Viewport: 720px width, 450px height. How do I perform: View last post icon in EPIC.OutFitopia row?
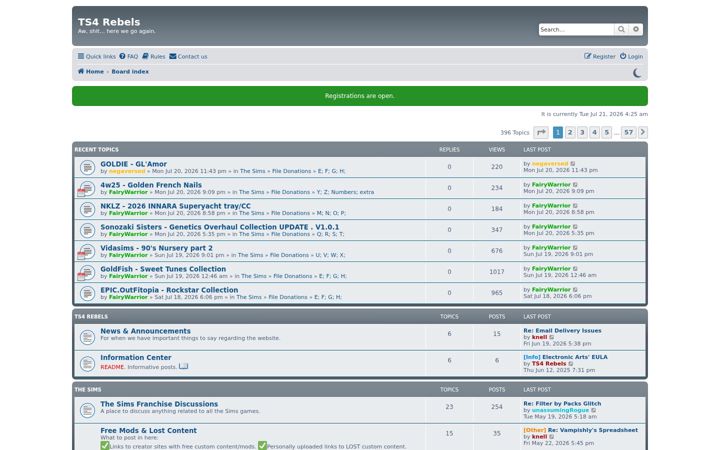[575, 290]
